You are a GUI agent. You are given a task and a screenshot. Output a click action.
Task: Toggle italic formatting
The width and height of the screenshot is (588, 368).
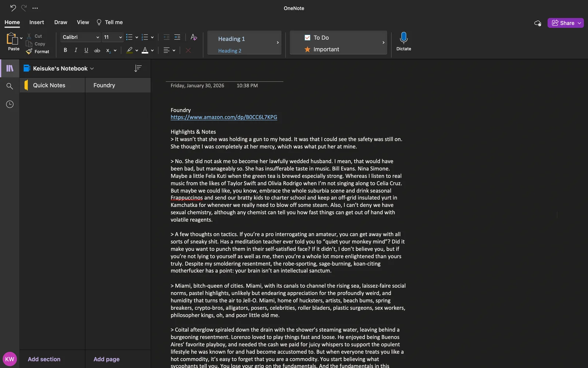click(x=76, y=50)
